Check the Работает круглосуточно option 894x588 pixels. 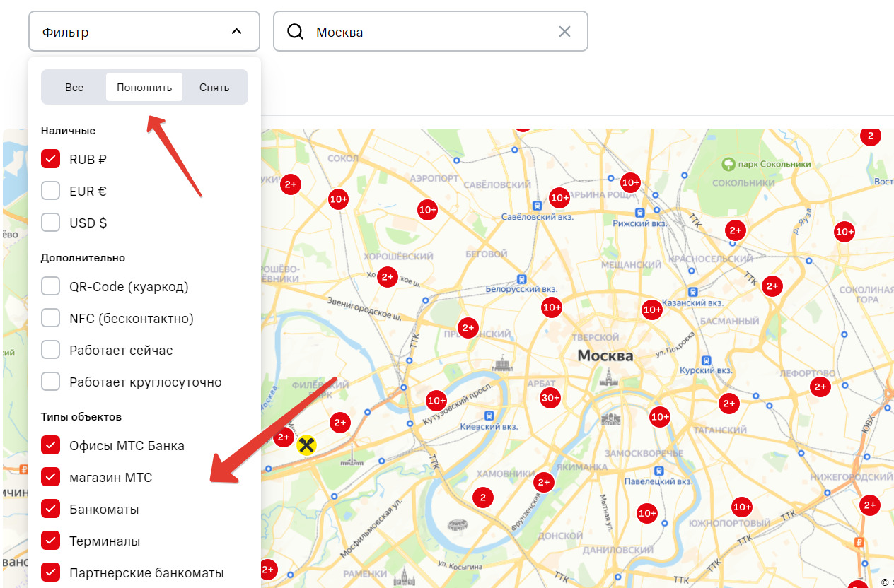(x=50, y=382)
